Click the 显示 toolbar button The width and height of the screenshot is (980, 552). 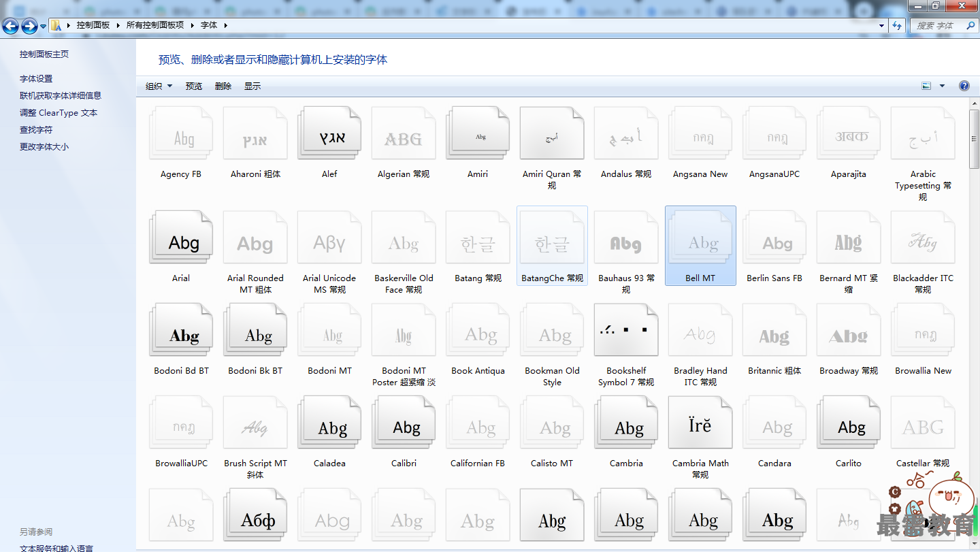coord(252,86)
